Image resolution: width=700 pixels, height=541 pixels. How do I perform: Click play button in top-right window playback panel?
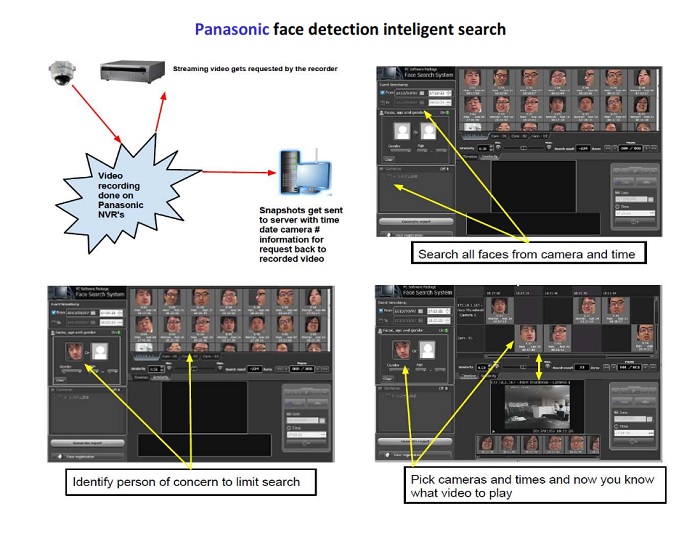coord(635,171)
